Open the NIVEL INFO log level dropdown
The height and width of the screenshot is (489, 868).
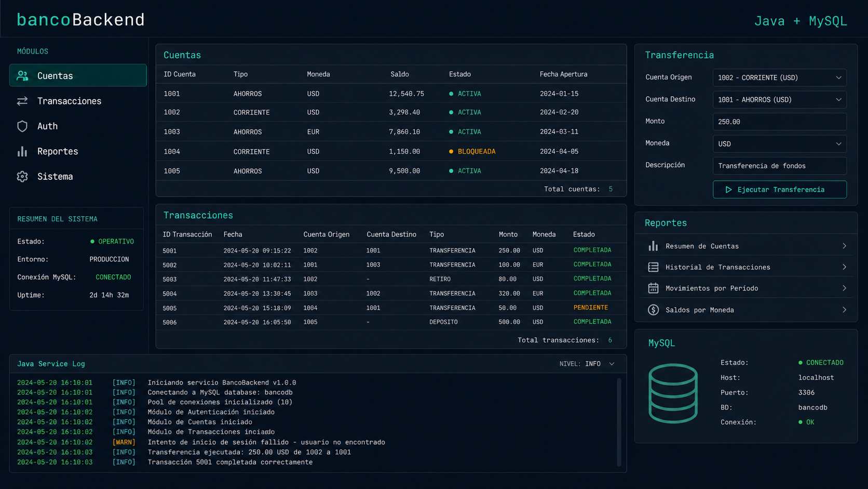[587, 364]
